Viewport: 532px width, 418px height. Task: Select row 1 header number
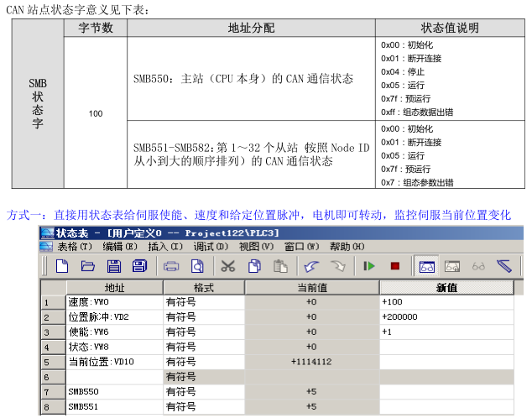53,302
